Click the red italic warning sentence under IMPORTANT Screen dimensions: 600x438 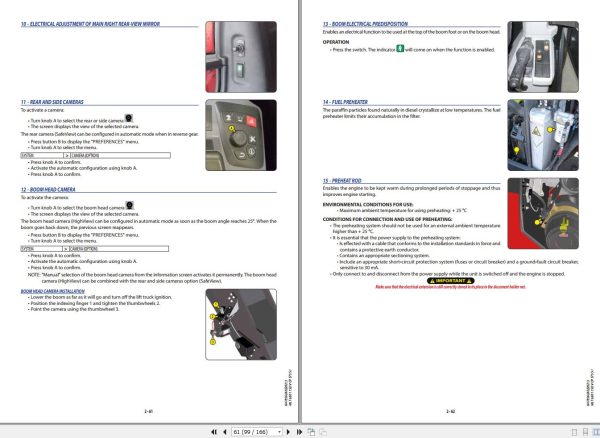coord(450,287)
